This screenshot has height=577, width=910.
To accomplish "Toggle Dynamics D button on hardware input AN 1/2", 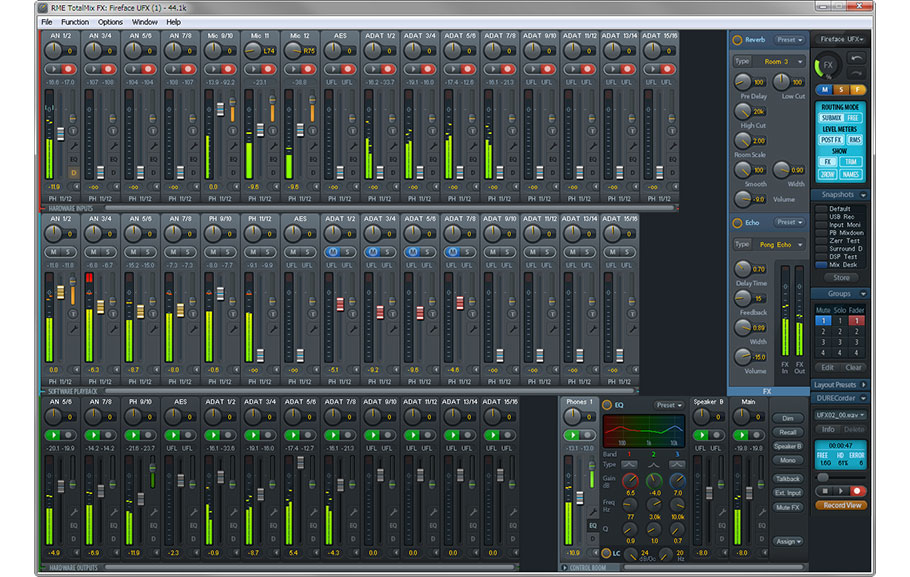I will 74,172.
